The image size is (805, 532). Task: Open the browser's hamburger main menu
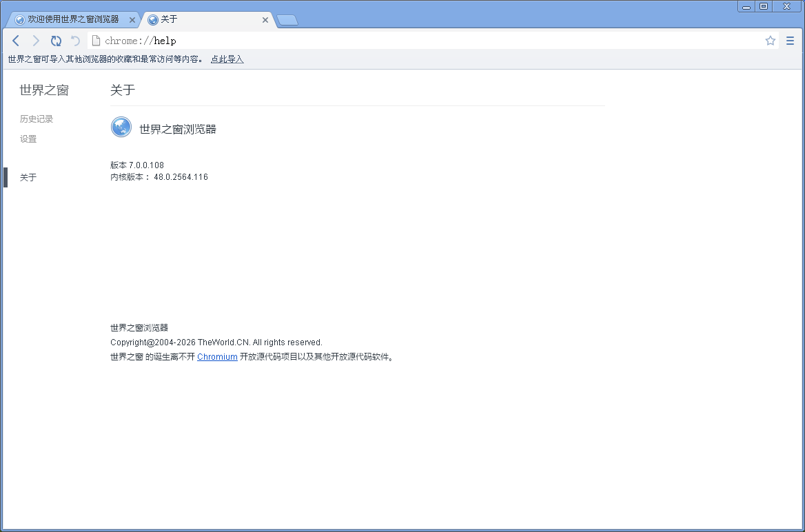pyautogui.click(x=790, y=41)
